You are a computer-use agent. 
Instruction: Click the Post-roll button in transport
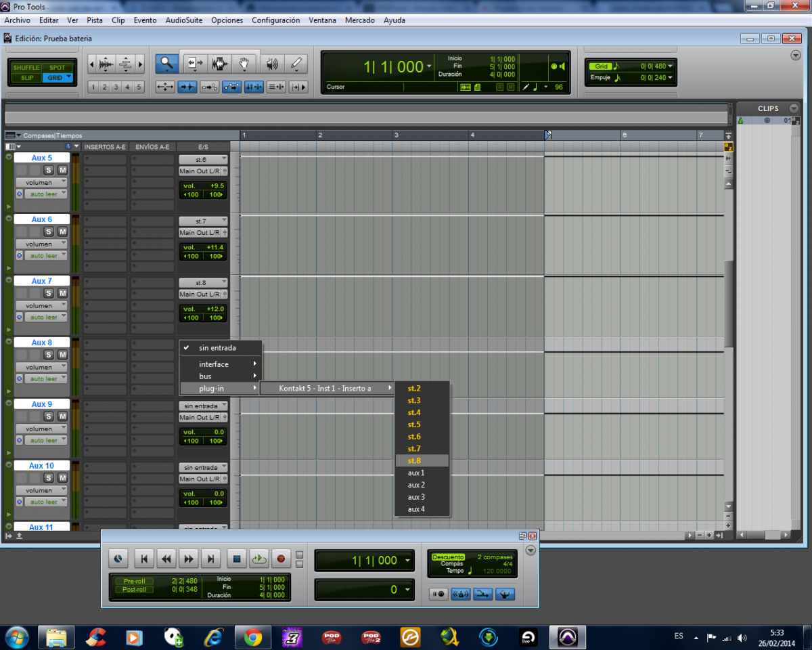[134, 590]
